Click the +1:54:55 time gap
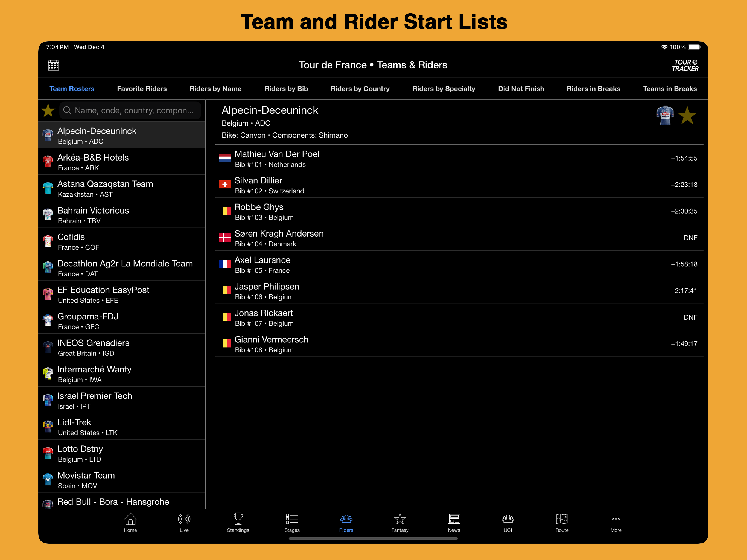 click(x=684, y=158)
